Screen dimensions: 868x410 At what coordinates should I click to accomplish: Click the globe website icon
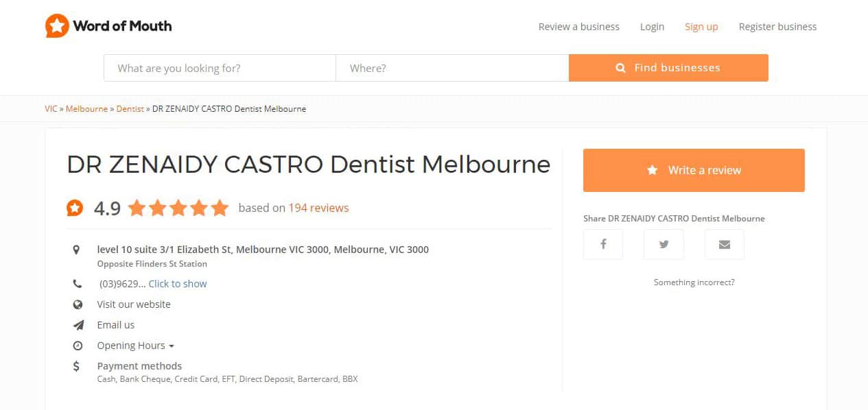pyautogui.click(x=78, y=304)
